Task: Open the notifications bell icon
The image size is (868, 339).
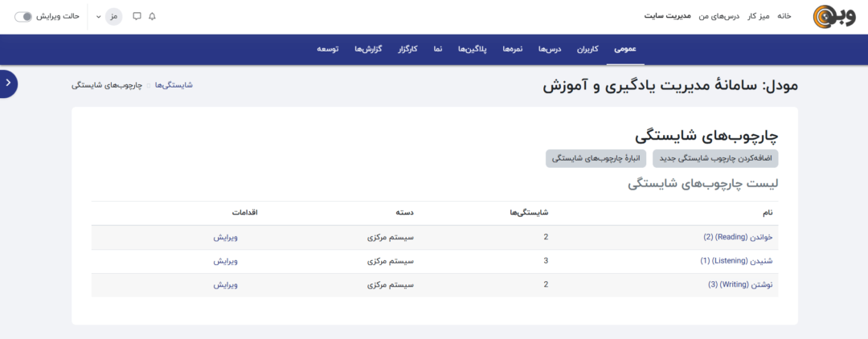Action: pos(153,16)
